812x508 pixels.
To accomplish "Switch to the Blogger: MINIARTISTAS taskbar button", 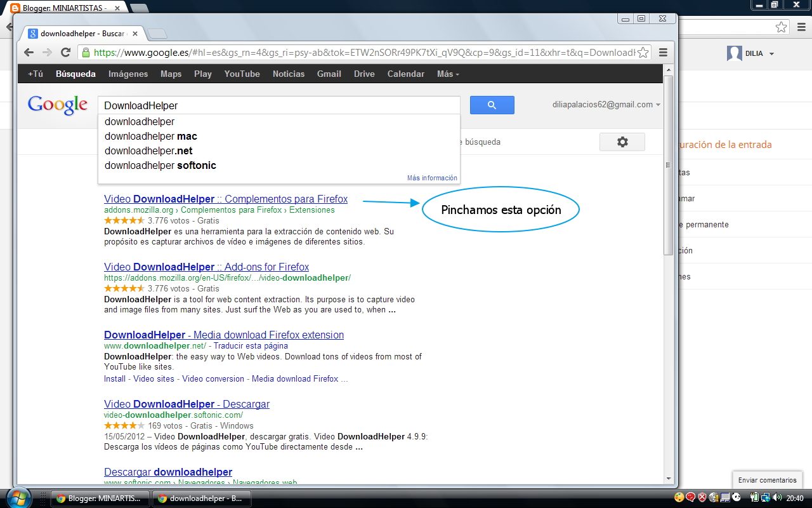I will tap(100, 498).
